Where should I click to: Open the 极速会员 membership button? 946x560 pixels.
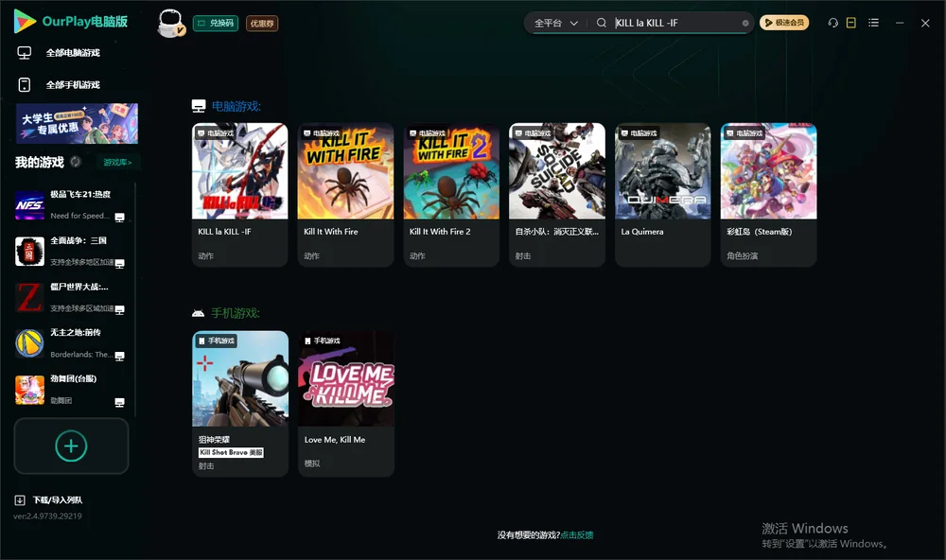click(x=784, y=23)
